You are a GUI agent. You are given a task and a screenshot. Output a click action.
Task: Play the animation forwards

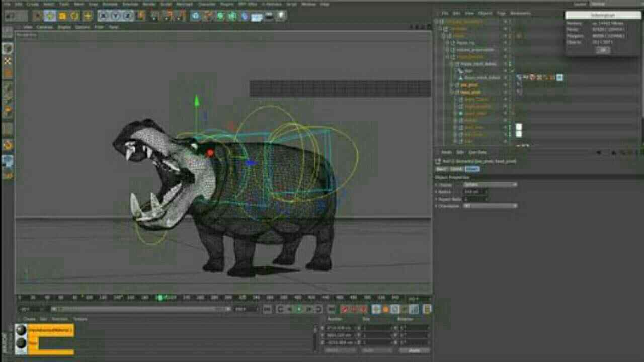tap(299, 309)
